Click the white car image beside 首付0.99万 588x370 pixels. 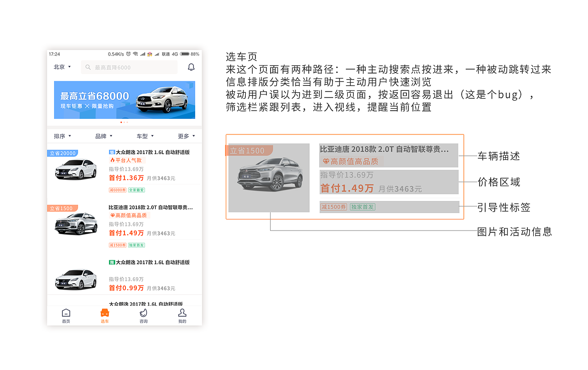76,279
